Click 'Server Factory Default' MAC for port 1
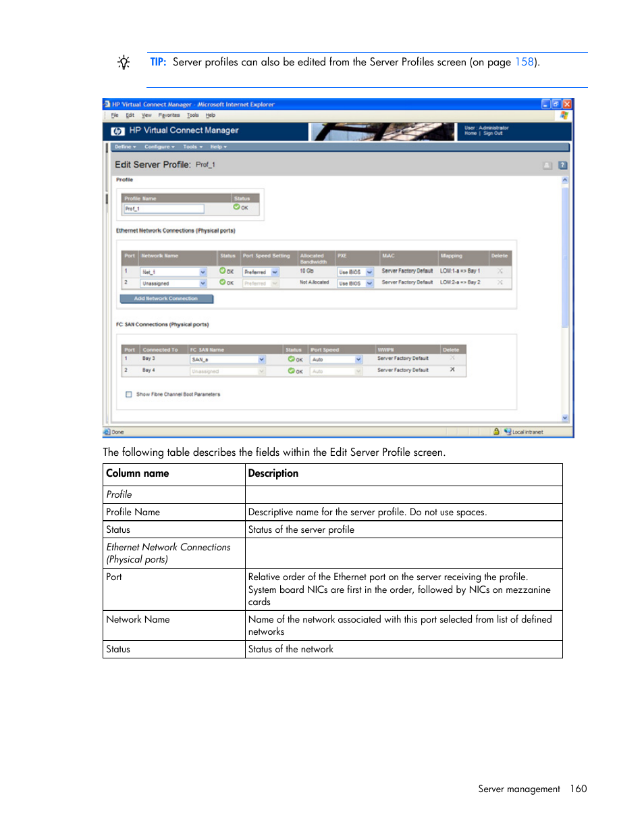Screen dimensions: 644x834 407,271
